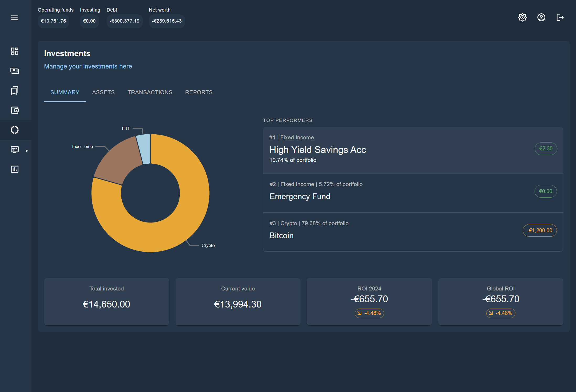
Task: Open the hamburger menu in sidebar
Action: [15, 18]
